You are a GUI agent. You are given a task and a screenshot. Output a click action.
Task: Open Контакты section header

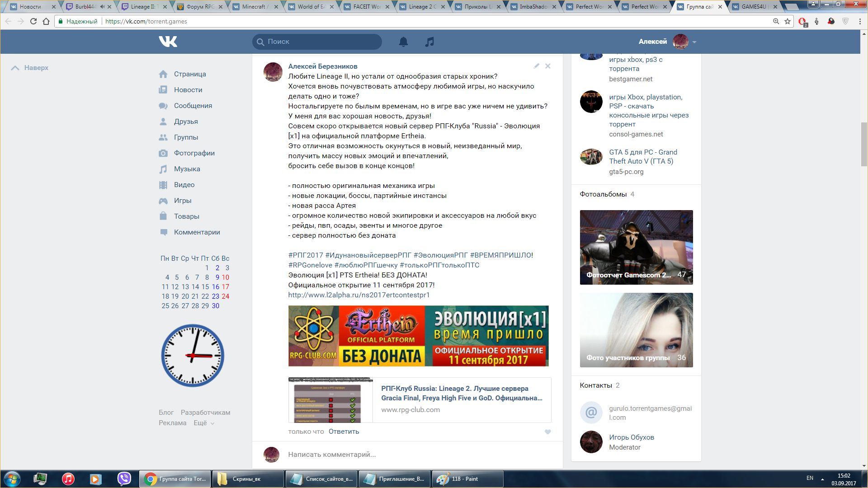pyautogui.click(x=596, y=385)
